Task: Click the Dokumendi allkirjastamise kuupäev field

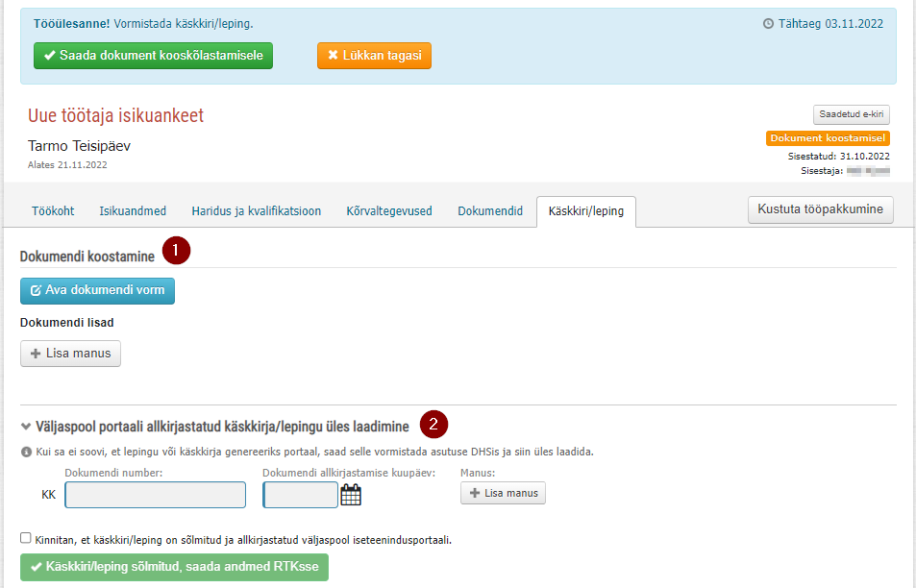Action: tap(300, 495)
